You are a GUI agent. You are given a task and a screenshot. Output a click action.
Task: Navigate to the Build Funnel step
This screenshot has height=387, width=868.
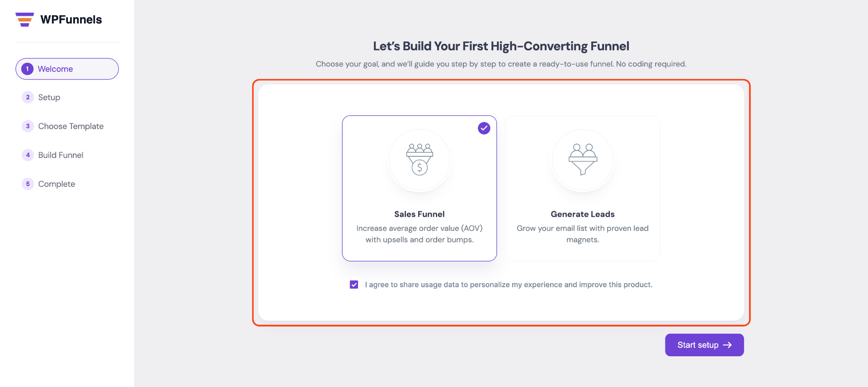[60, 155]
